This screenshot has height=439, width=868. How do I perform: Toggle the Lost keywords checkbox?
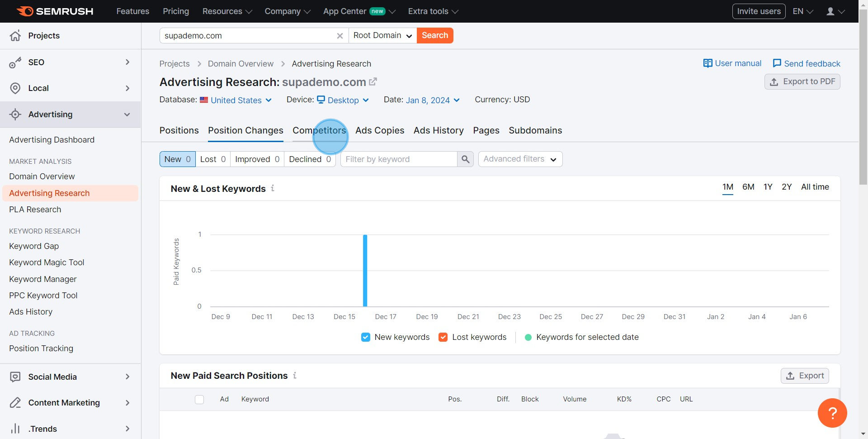point(443,337)
